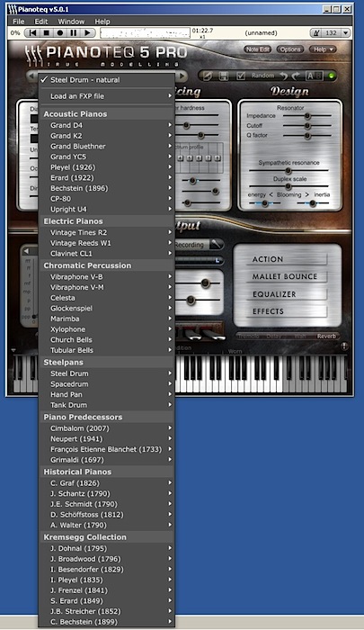
Task: Redo change with the redo arrow
Action: pyautogui.click(x=296, y=76)
